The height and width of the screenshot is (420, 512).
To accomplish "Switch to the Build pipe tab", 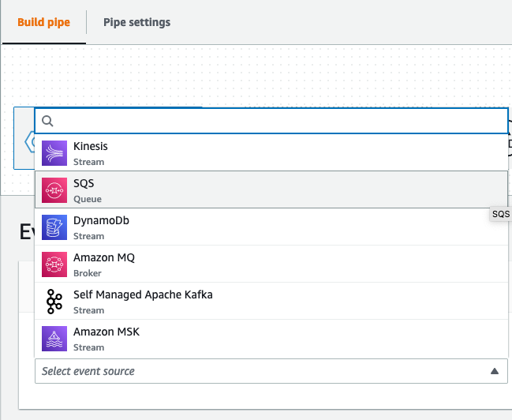I will (43, 22).
